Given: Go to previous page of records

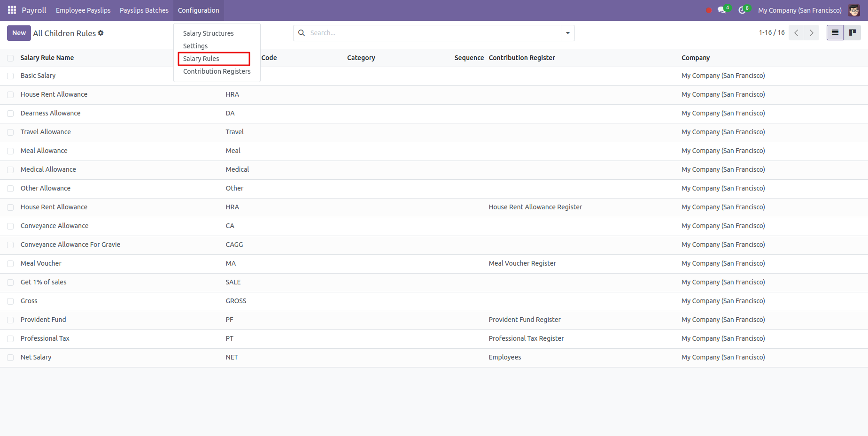Looking at the screenshot, I should pyautogui.click(x=796, y=33).
